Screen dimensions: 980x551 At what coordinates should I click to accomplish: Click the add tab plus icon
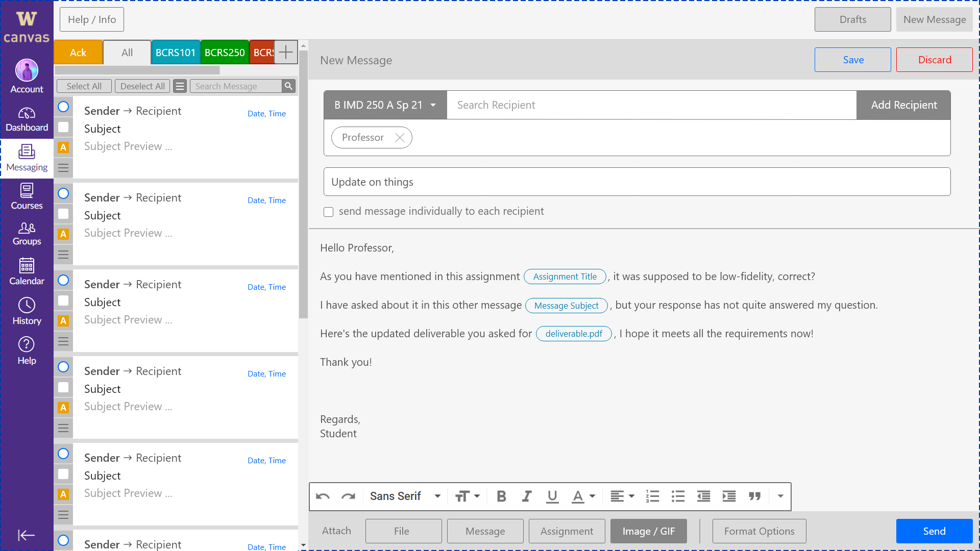pos(286,52)
